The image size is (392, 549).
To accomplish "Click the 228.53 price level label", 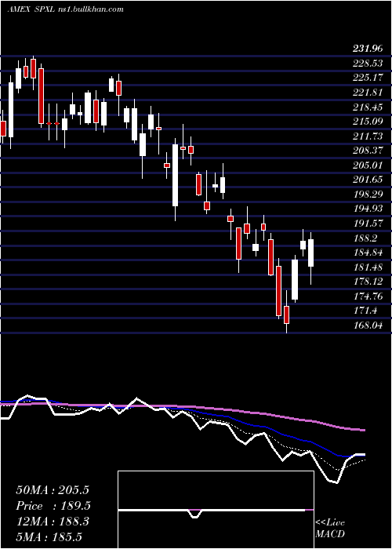I will point(368,64).
